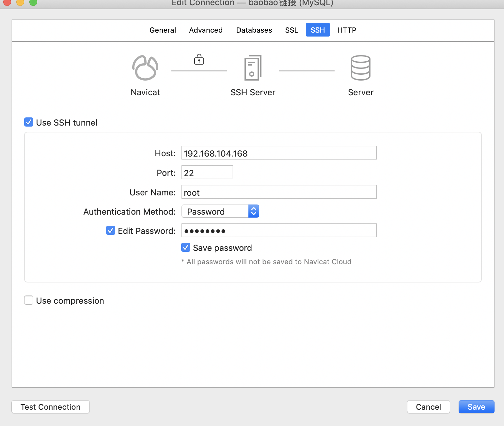Viewport: 504px width, 426px height.
Task: Click the Edit Connection window title
Action: (252, 3)
